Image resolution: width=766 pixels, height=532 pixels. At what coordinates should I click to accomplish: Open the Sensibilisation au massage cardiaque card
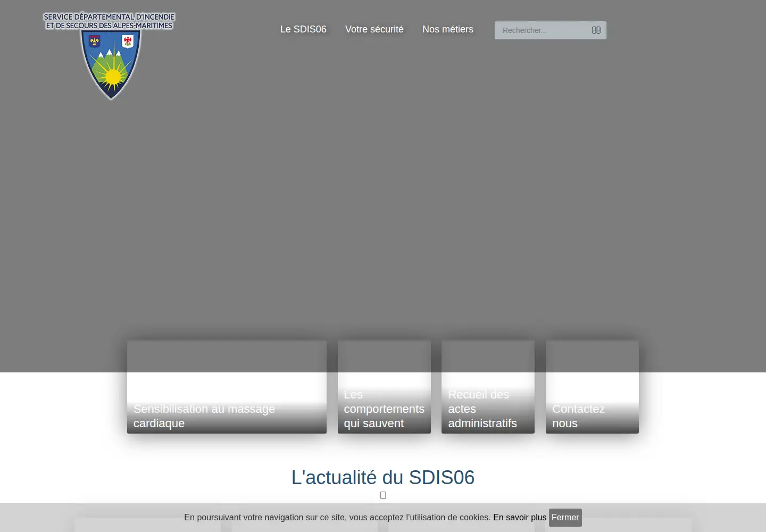[x=227, y=387]
